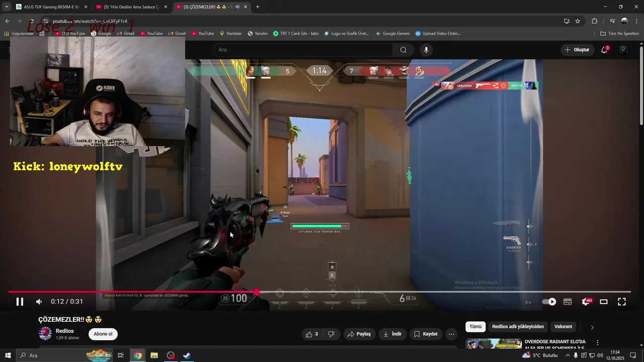
Task: Open the Google bookmark
Action: tap(101, 34)
